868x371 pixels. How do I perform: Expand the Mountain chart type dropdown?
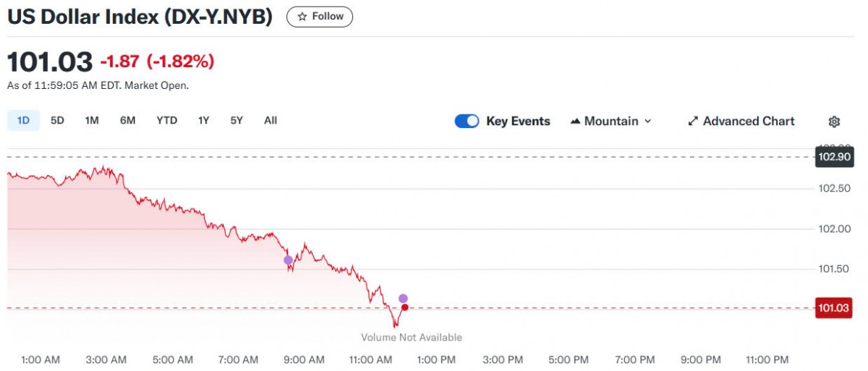click(x=611, y=121)
